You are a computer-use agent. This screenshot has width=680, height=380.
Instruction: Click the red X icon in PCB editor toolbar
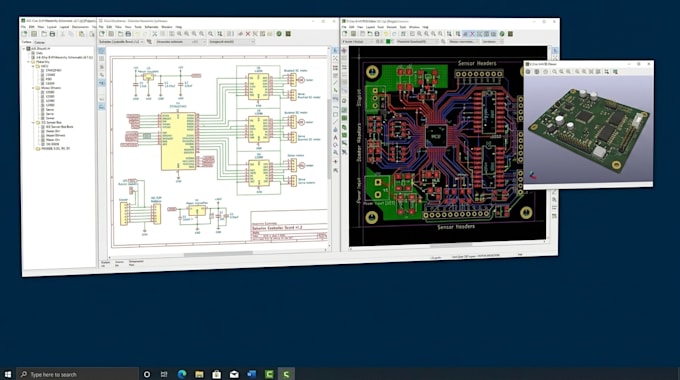(x=473, y=34)
